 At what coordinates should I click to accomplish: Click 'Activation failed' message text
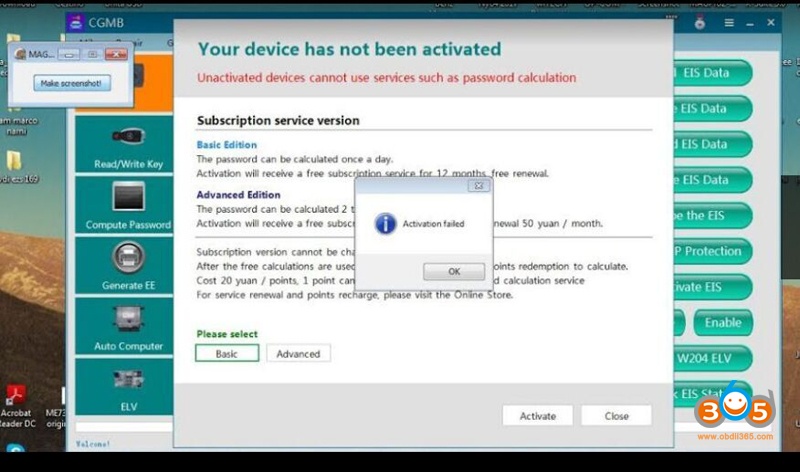(433, 223)
